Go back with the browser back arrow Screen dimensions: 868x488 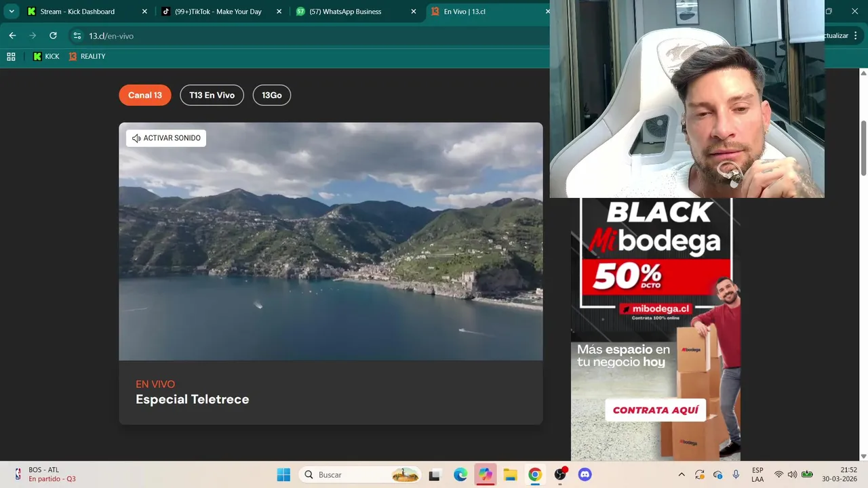[x=12, y=36]
